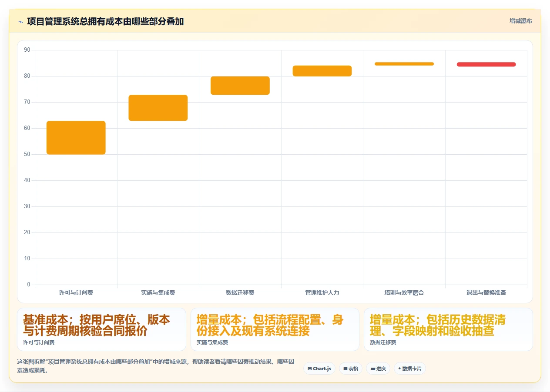The height and width of the screenshot is (392, 550).
Task: Click the 数据迁移费 x-axis label
Action: coord(240,293)
